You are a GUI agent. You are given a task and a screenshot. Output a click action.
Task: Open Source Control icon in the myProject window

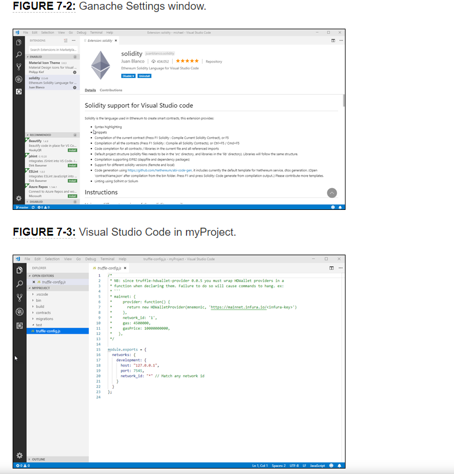[x=20, y=298]
